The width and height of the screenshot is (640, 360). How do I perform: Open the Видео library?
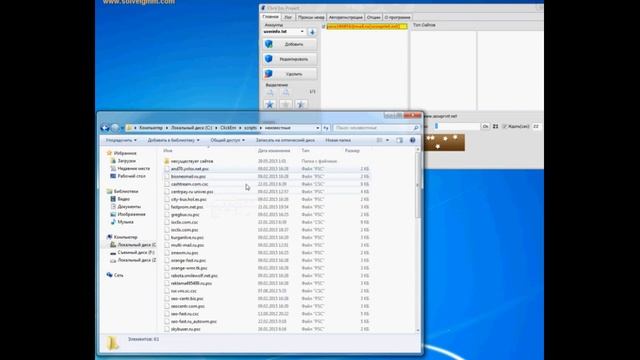click(x=120, y=199)
